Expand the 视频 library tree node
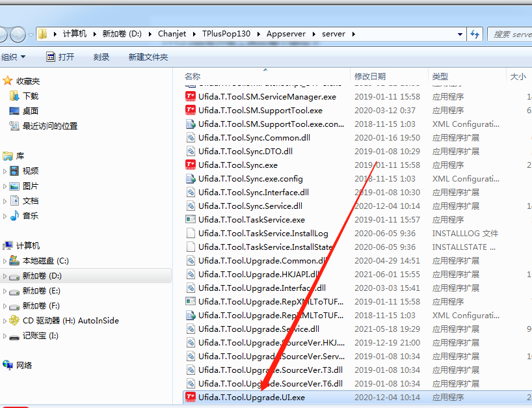The width and height of the screenshot is (532, 408). click(x=5, y=171)
